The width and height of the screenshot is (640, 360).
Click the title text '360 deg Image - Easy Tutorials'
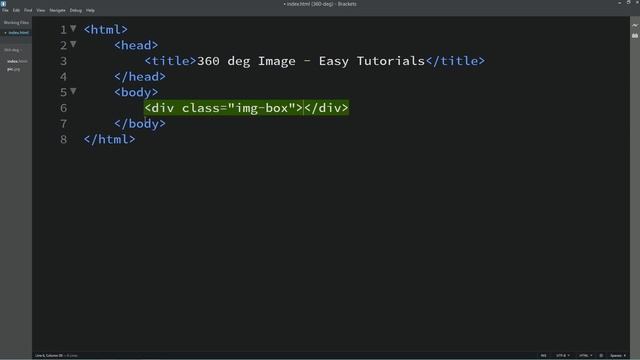311,61
